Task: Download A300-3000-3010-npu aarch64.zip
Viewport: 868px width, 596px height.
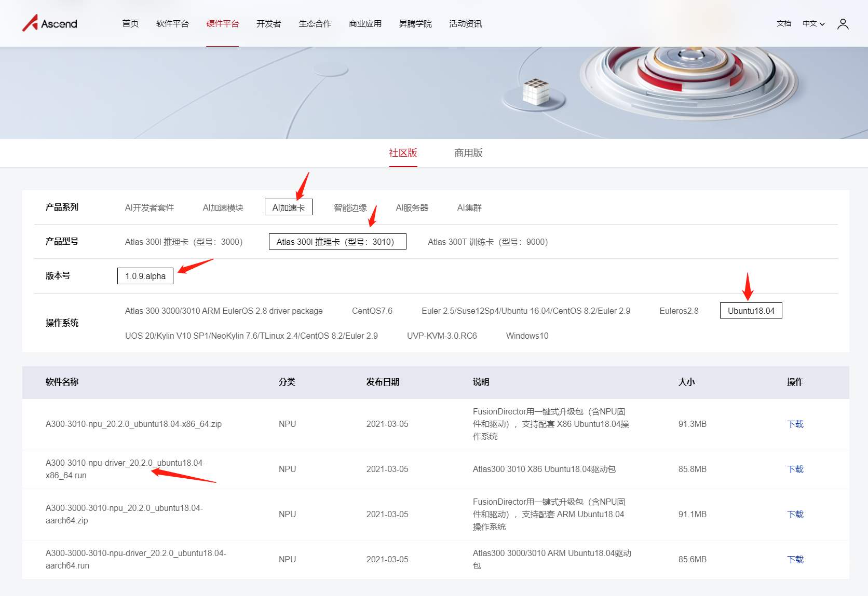Action: pyautogui.click(x=795, y=514)
